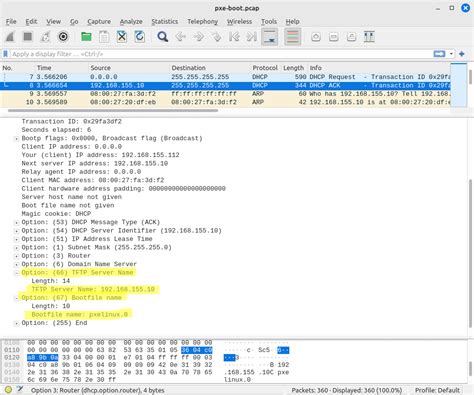
Task: Sort packets by Protocol column
Action: (x=265, y=68)
